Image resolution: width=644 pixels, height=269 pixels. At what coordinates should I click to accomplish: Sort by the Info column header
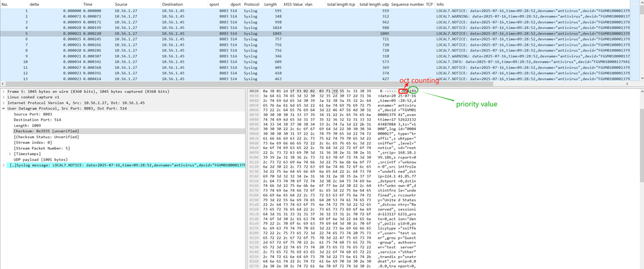[532, 4]
